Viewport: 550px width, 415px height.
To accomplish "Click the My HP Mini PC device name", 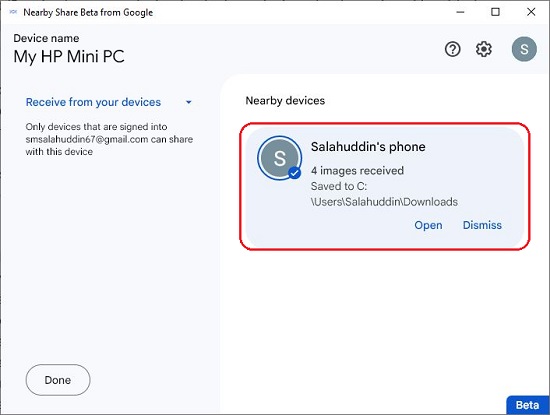I will 69,56.
